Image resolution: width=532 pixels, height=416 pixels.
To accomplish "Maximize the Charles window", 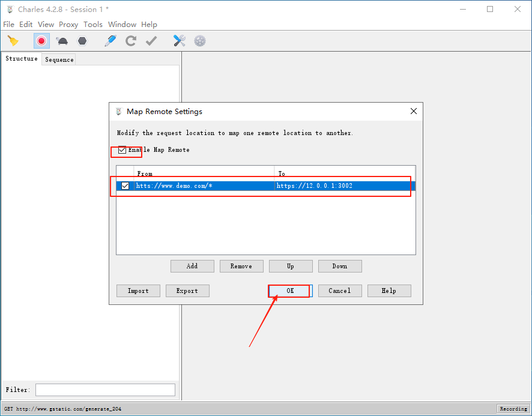I will [x=490, y=9].
